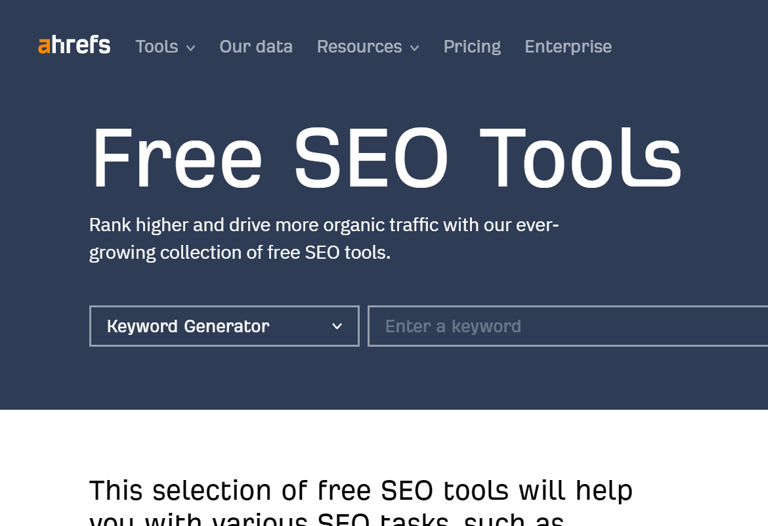The image size is (768, 526).
Task: Click the word 'Free' in the big heading
Action: click(177, 158)
